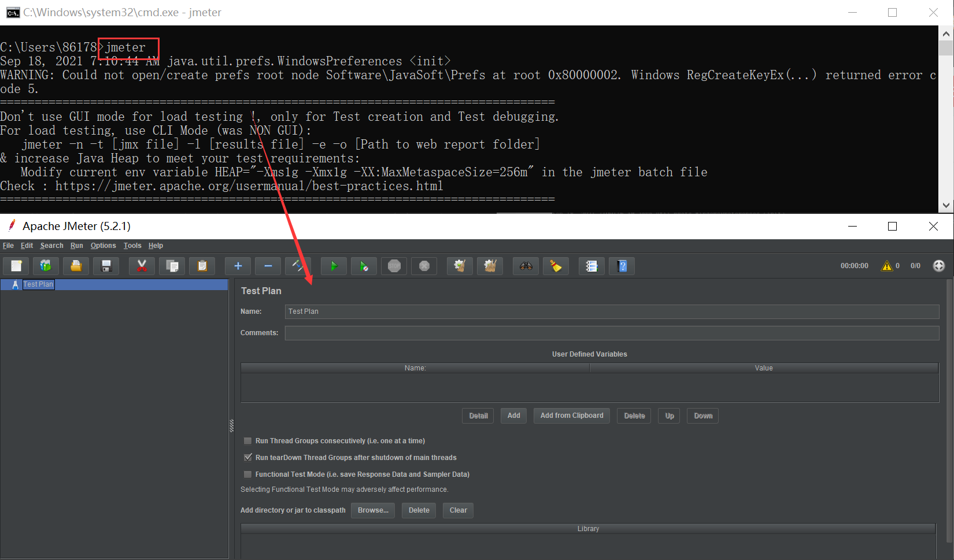The height and width of the screenshot is (560, 954).
Task: Click the classpath Delete button
Action: click(x=419, y=510)
